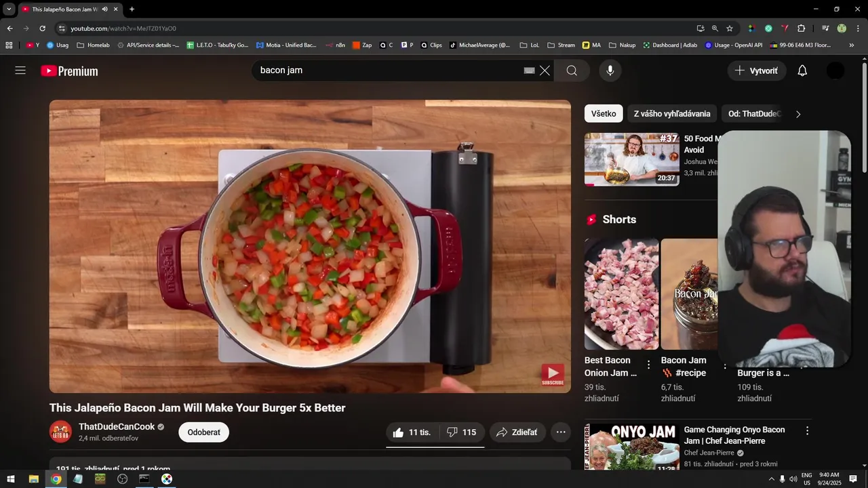Show hidden system tray icons

[x=771, y=479]
